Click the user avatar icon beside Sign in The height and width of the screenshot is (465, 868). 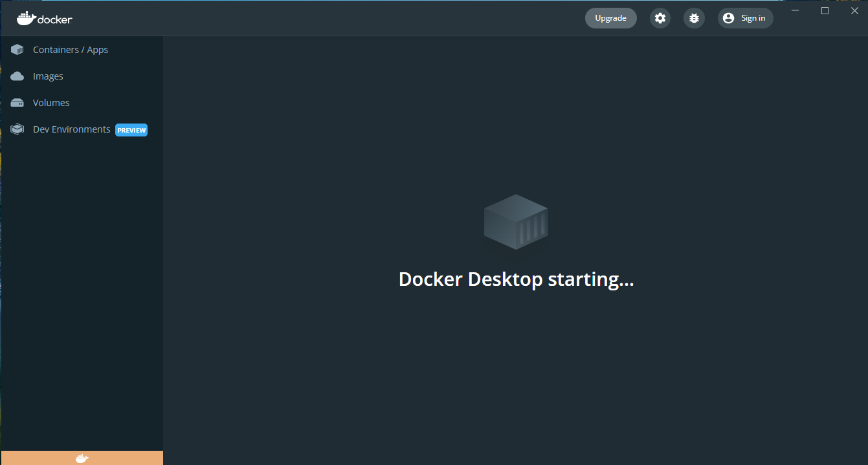[x=728, y=18]
